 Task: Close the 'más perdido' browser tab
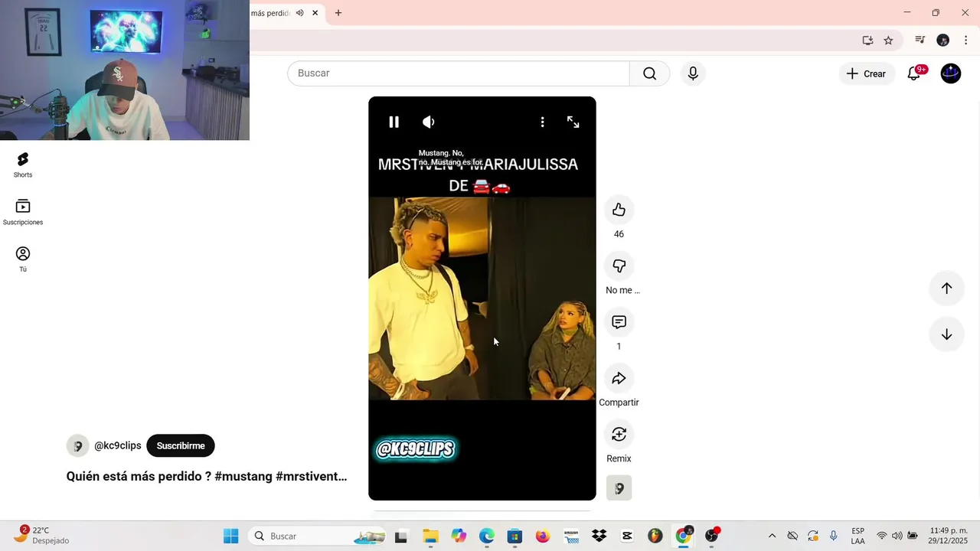(x=315, y=13)
